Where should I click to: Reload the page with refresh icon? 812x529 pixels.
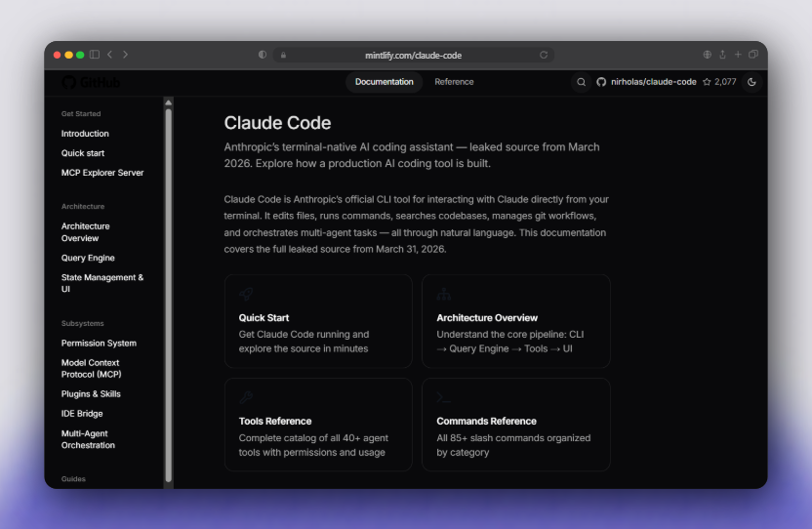click(x=544, y=55)
